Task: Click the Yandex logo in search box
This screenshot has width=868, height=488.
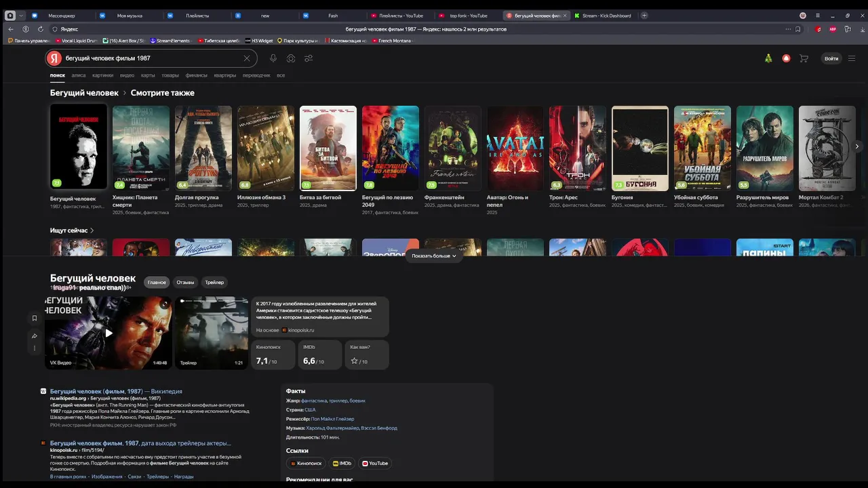Action: click(x=54, y=58)
